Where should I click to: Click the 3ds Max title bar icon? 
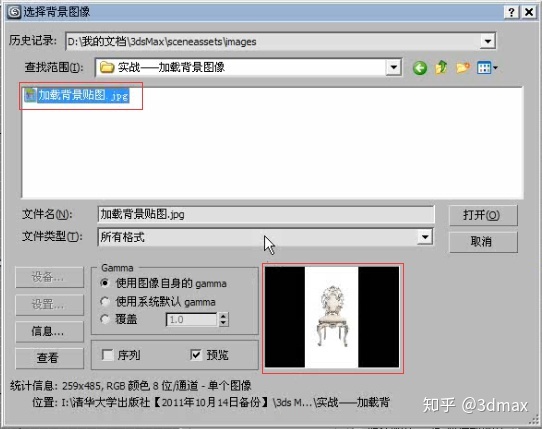(15, 12)
